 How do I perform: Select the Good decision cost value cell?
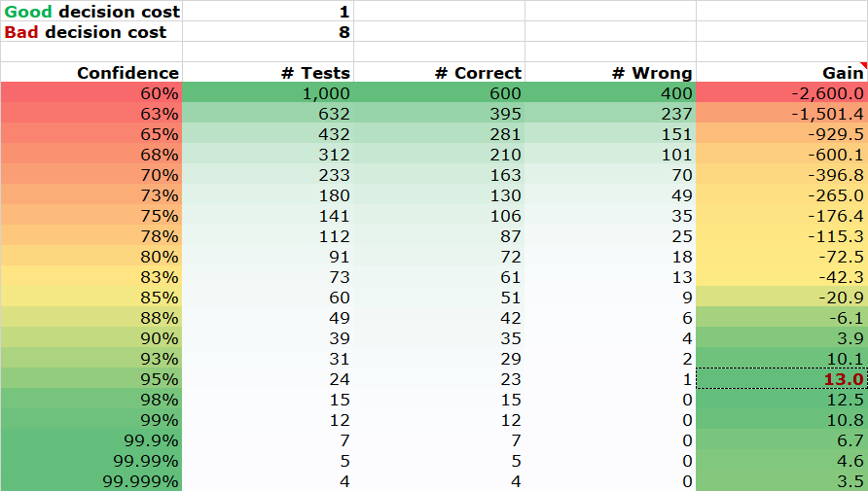(268, 11)
